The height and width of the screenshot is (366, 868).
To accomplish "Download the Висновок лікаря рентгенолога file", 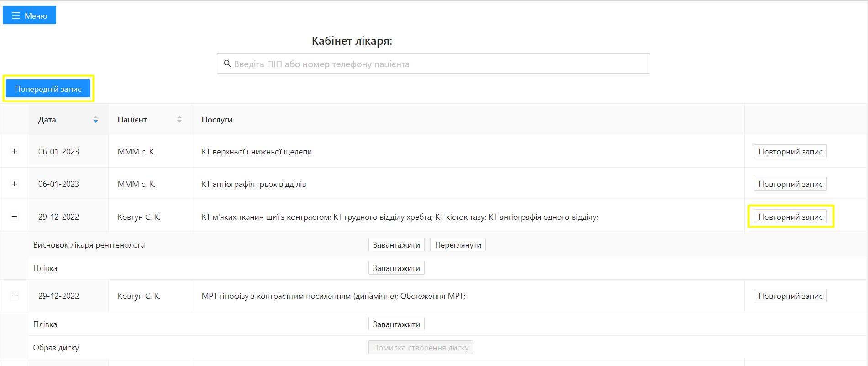I will [396, 245].
